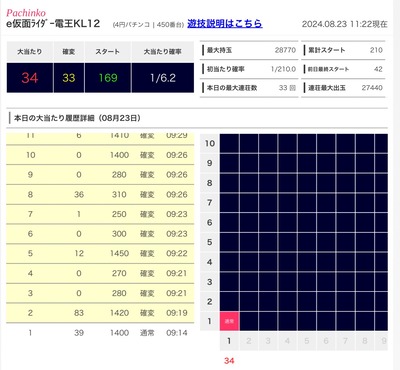
Task: Click the 大当たり column header
Action: [x=30, y=52]
